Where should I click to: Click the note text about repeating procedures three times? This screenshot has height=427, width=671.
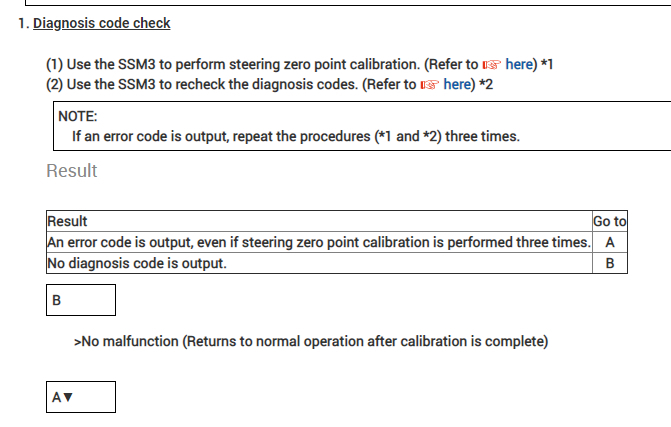click(x=296, y=136)
